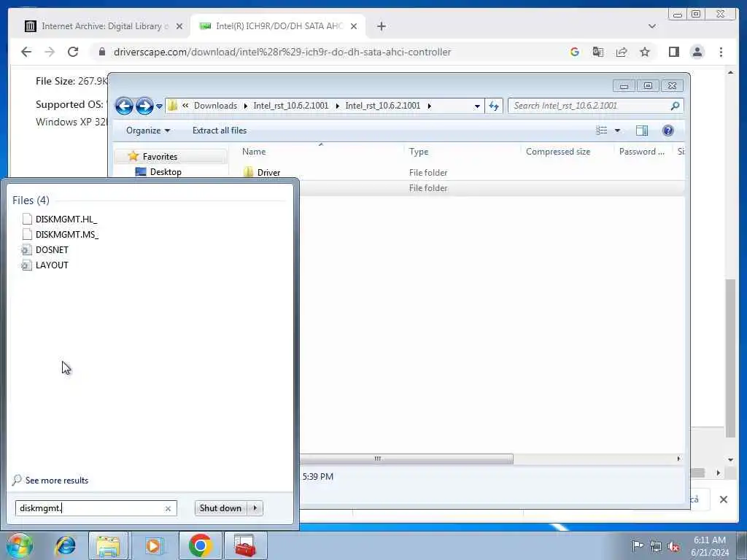Show the clock reading 6:11 AM
Image resolution: width=747 pixels, height=560 pixels.
click(710, 540)
